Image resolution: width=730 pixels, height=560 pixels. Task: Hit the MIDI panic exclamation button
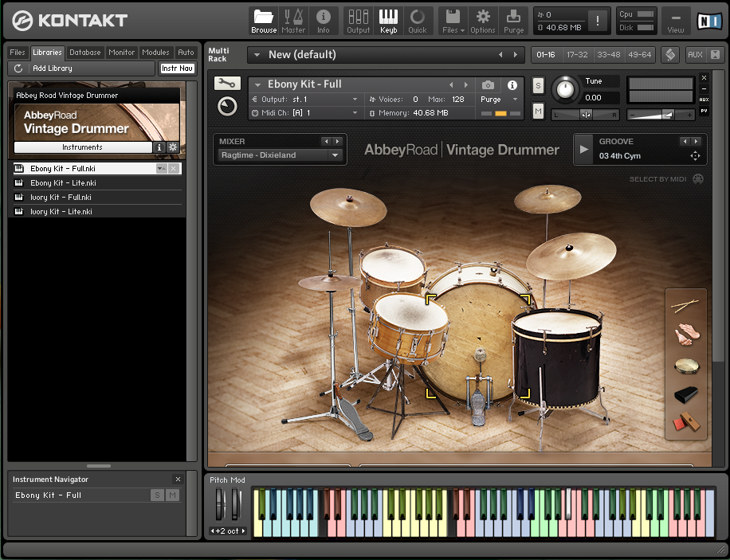tap(598, 21)
